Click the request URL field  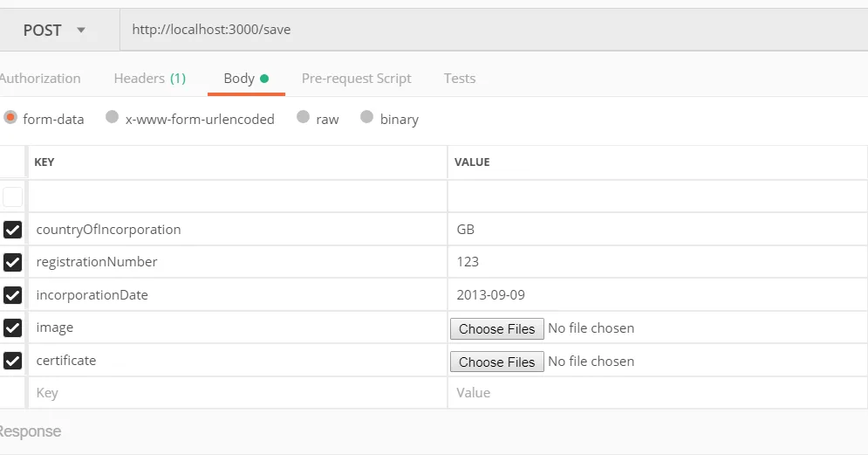pyautogui.click(x=489, y=30)
